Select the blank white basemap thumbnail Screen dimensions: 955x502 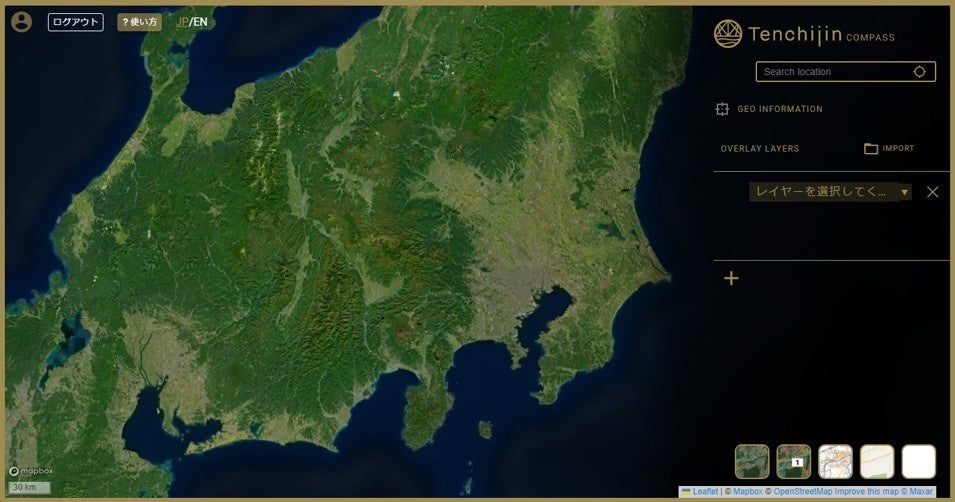pos(918,462)
